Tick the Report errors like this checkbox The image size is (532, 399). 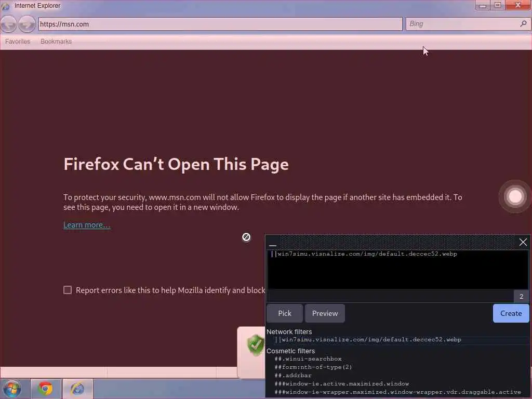pyautogui.click(x=68, y=290)
